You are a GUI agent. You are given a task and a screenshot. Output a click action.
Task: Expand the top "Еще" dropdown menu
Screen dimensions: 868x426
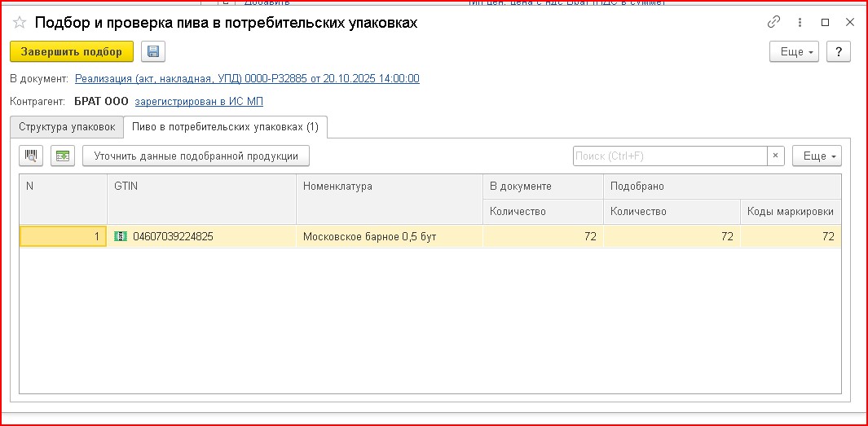click(796, 51)
